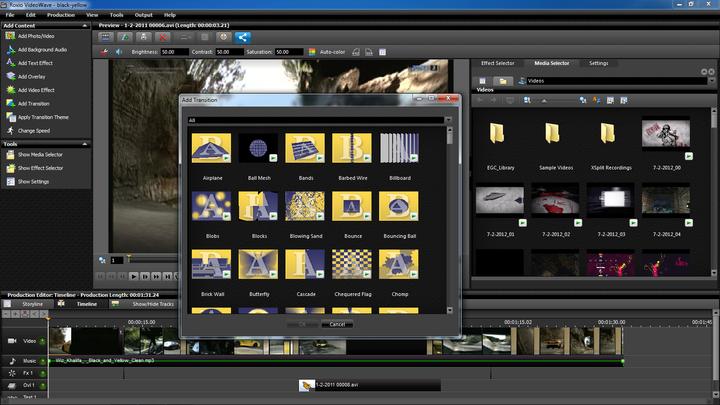Image resolution: width=720 pixels, height=405 pixels.
Task: Choose Add Overlay in Add Content
Action: click(26, 77)
